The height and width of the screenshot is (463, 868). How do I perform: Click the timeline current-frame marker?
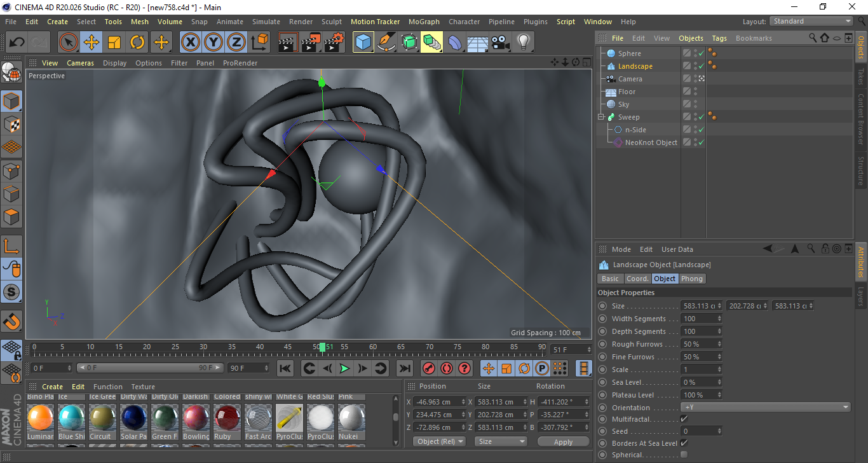point(322,347)
